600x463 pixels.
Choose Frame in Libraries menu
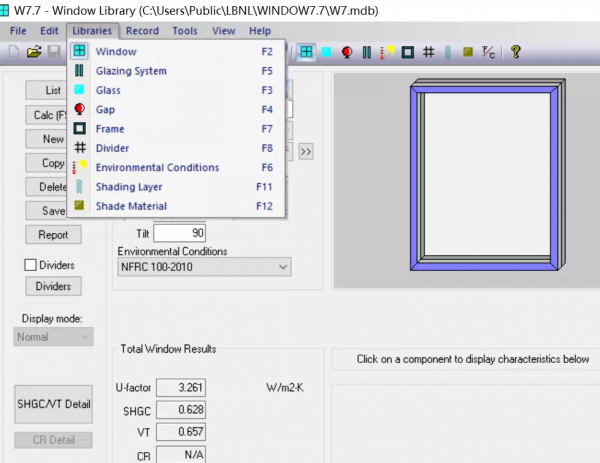tap(176, 129)
